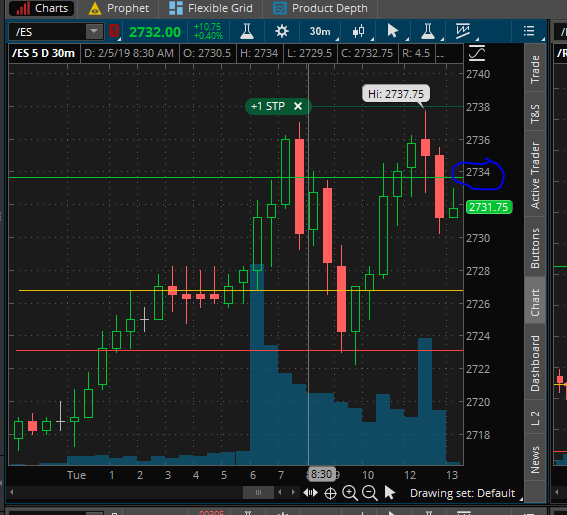The width and height of the screenshot is (567, 515).
Task: Click the Tue date axis label
Action: point(76,474)
